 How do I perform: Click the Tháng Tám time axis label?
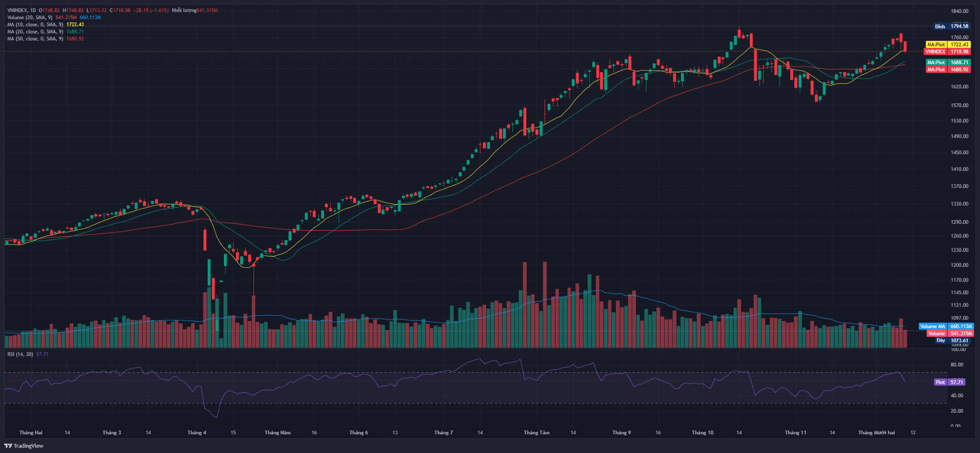[536, 432]
